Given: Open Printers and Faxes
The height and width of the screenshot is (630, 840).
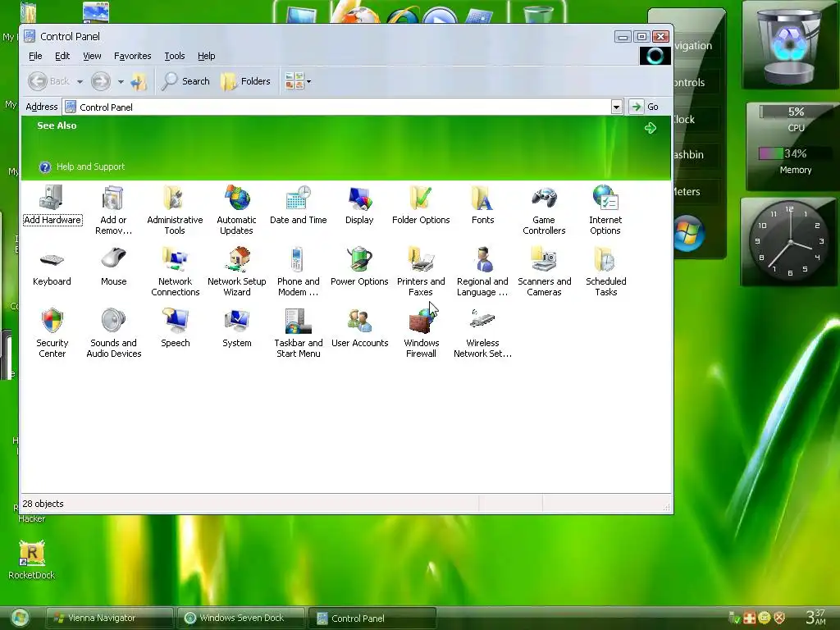Looking at the screenshot, I should [x=421, y=272].
